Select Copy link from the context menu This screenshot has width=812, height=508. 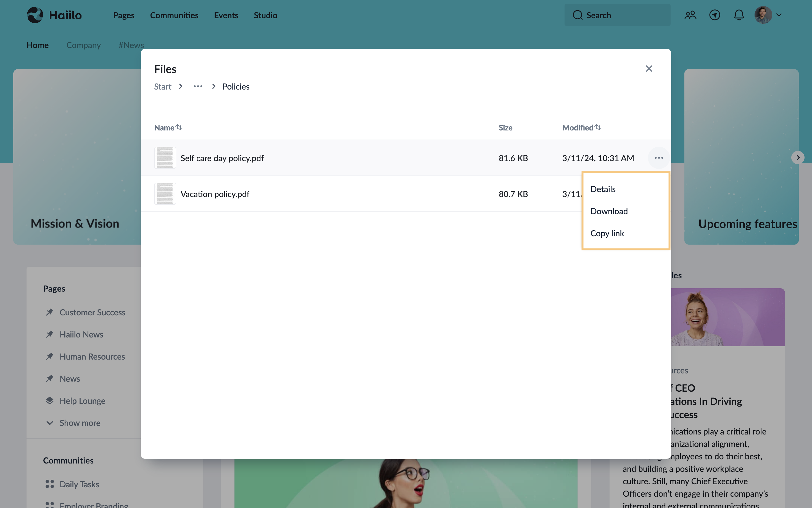[607, 234]
